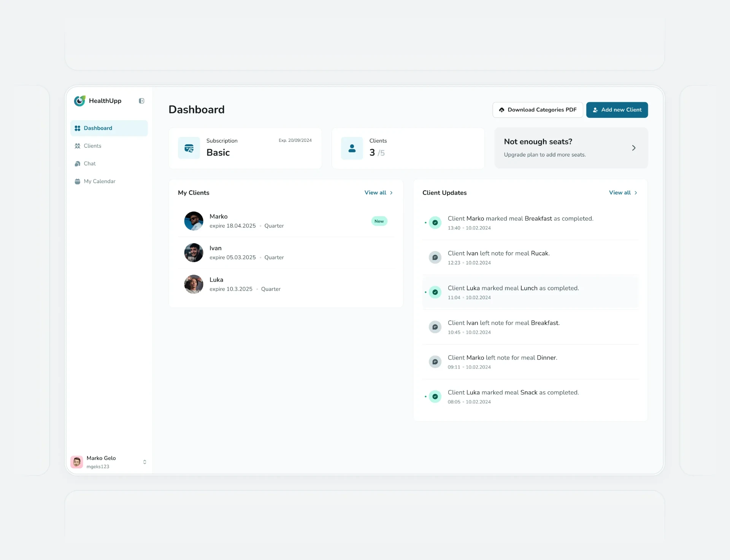Click Marko Gelo's avatar at the sidebar bottom
The width and height of the screenshot is (730, 560).
click(77, 462)
